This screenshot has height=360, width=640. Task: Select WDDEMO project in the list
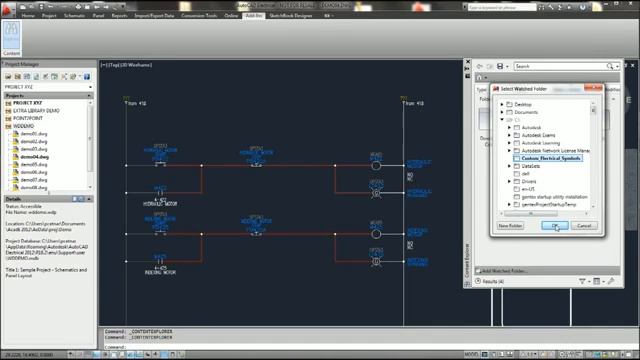click(x=23, y=126)
